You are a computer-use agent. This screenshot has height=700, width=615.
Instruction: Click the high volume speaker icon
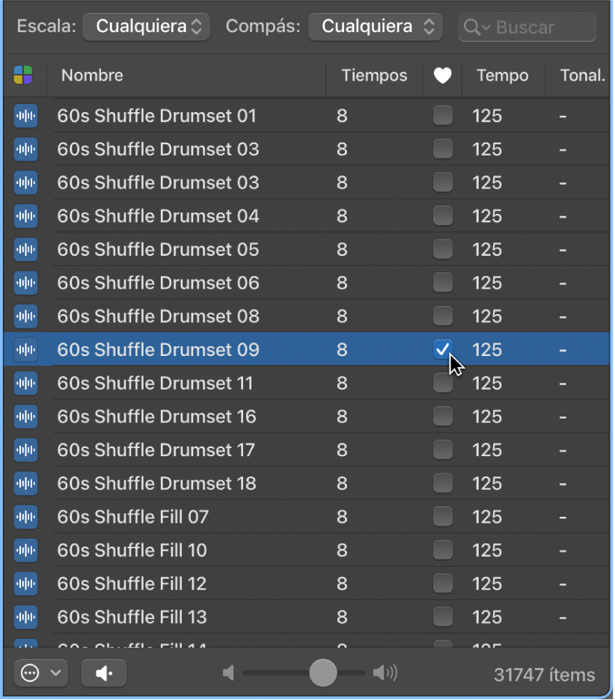pos(385,673)
